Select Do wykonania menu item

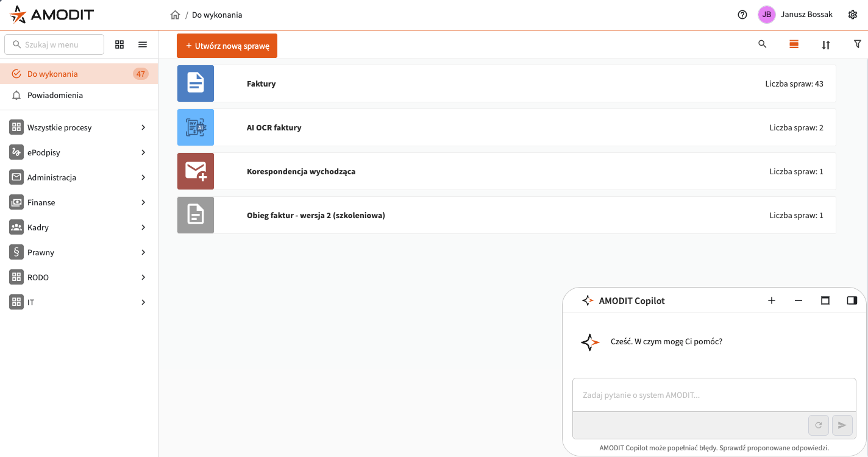pos(52,74)
